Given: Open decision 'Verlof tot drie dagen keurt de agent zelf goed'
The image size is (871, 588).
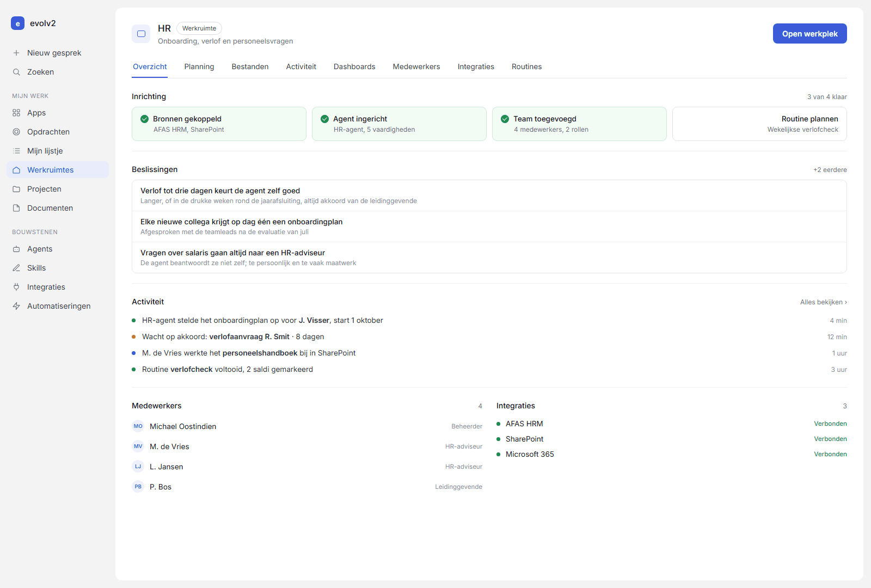Looking at the screenshot, I should (x=489, y=195).
